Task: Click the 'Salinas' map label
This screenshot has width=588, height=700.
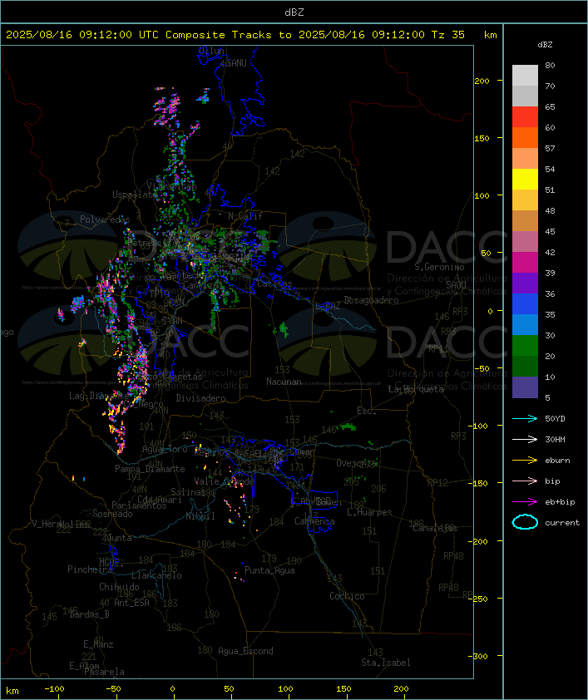Action: click(188, 492)
